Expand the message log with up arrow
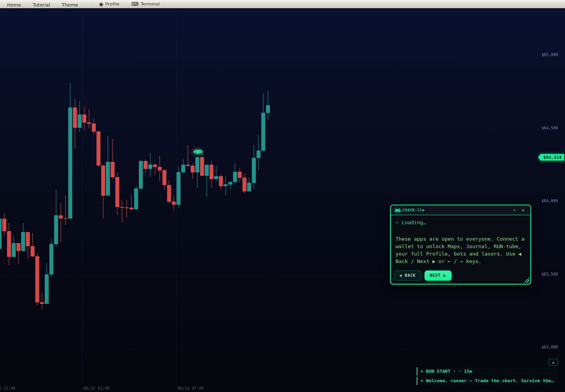The image size is (565, 392). pyautogui.click(x=553, y=362)
